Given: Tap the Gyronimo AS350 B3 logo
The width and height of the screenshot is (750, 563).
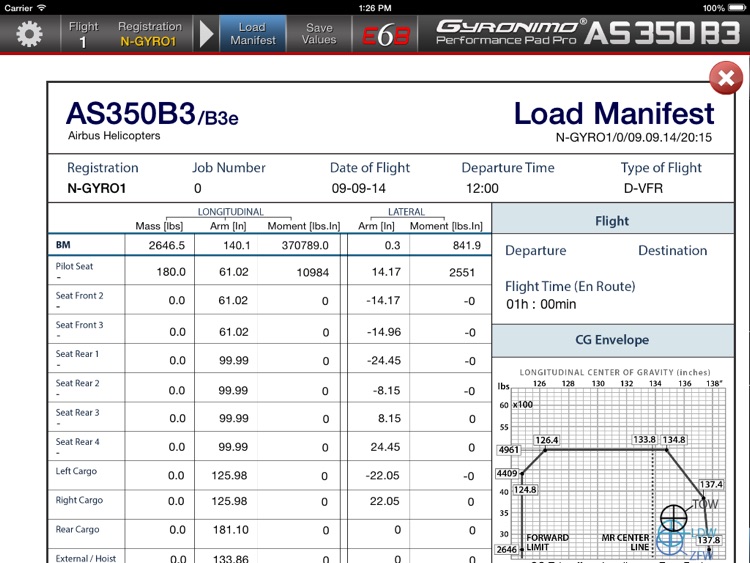Looking at the screenshot, I should 587,33.
